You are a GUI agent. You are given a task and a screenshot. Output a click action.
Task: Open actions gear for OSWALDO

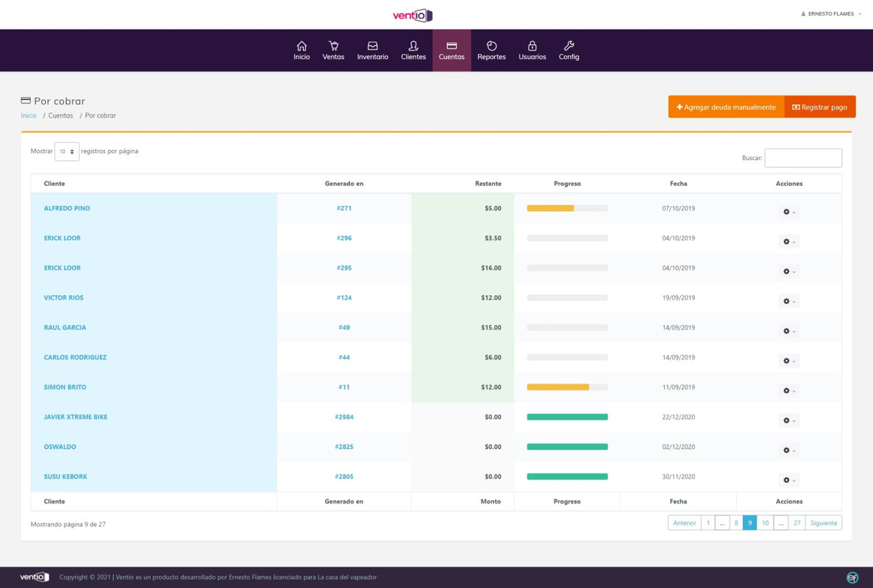click(789, 450)
